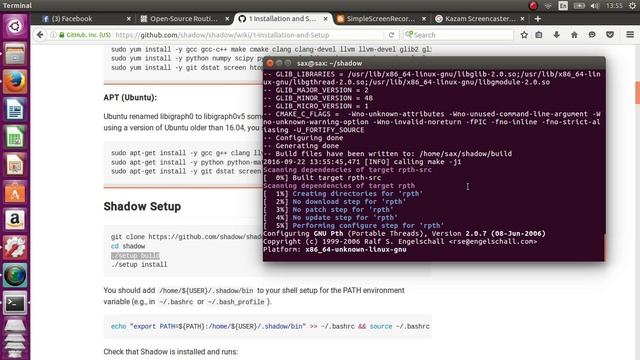This screenshot has width=640, height=360.
Task: Click the browser back arrow
Action: point(40,35)
